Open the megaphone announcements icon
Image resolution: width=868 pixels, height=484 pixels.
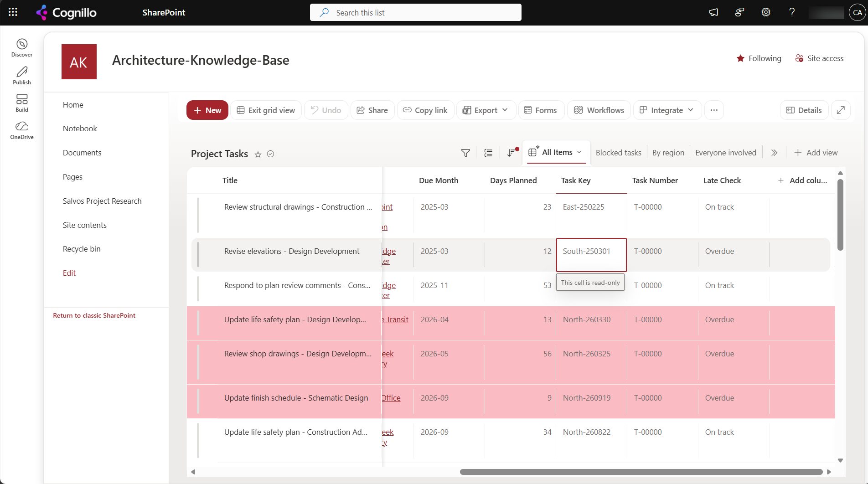(713, 12)
